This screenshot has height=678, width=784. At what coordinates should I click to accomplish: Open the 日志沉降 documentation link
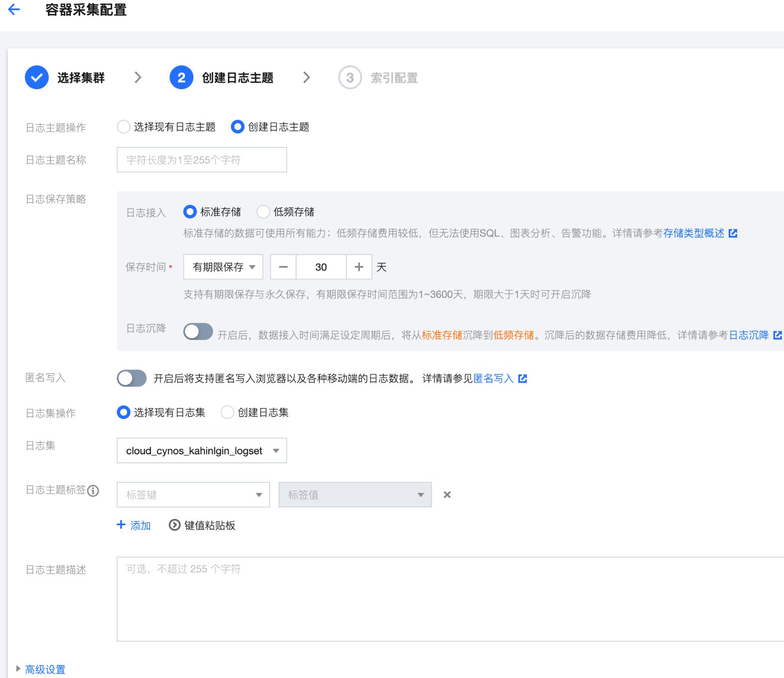tap(749, 335)
